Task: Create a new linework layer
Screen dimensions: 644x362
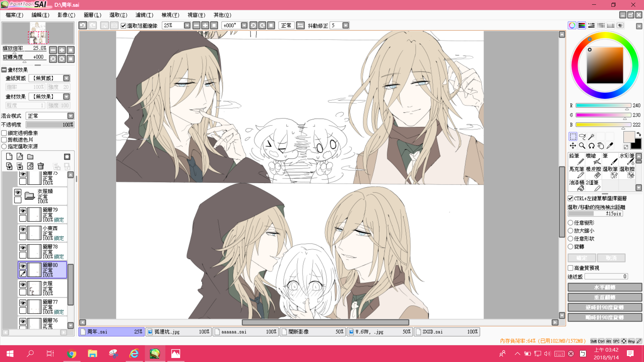Action: click(x=20, y=157)
